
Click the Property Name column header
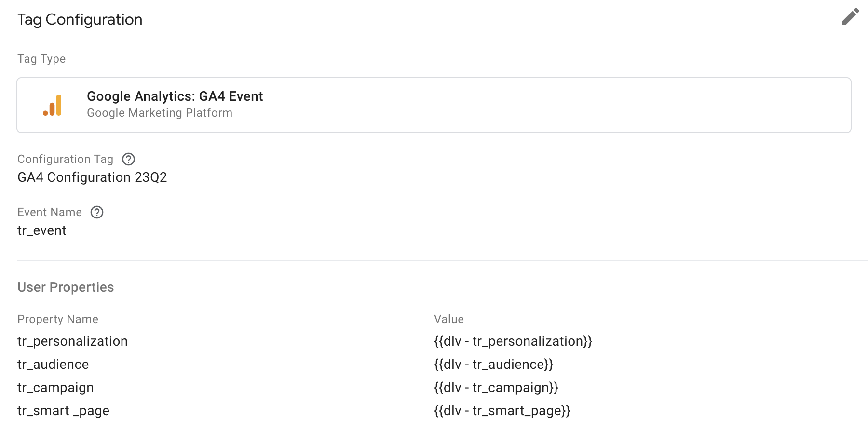(57, 319)
